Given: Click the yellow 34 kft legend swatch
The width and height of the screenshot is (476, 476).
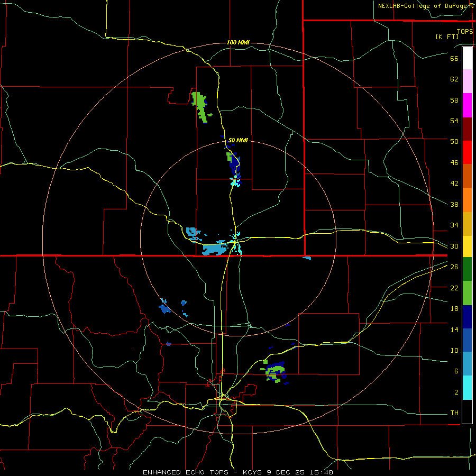Looking at the screenshot, I should pyautogui.click(x=467, y=246).
